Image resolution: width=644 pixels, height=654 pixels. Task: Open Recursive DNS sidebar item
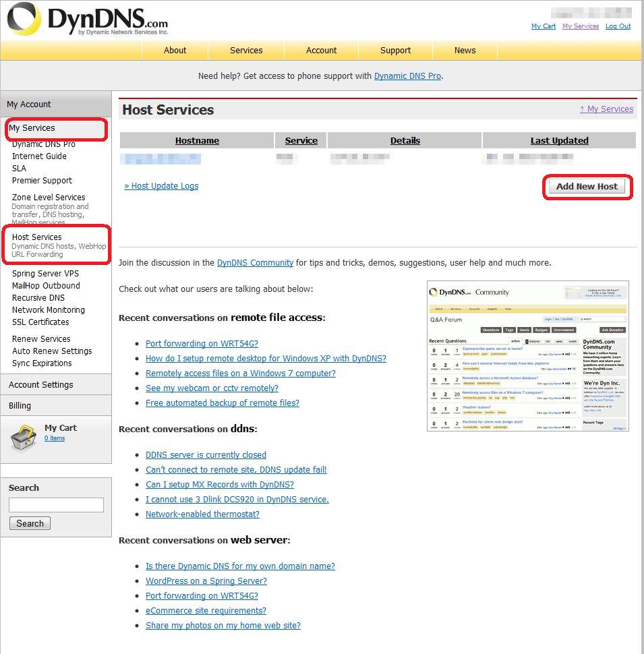38,298
